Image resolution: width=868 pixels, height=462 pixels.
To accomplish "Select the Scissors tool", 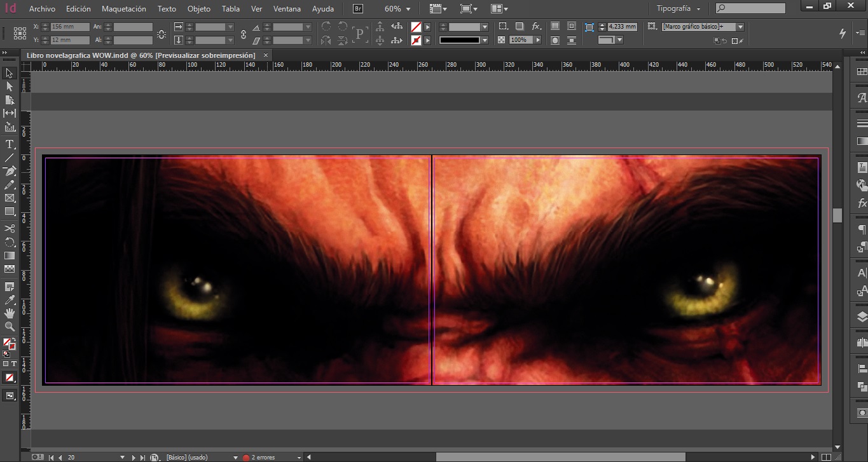I will (x=10, y=228).
